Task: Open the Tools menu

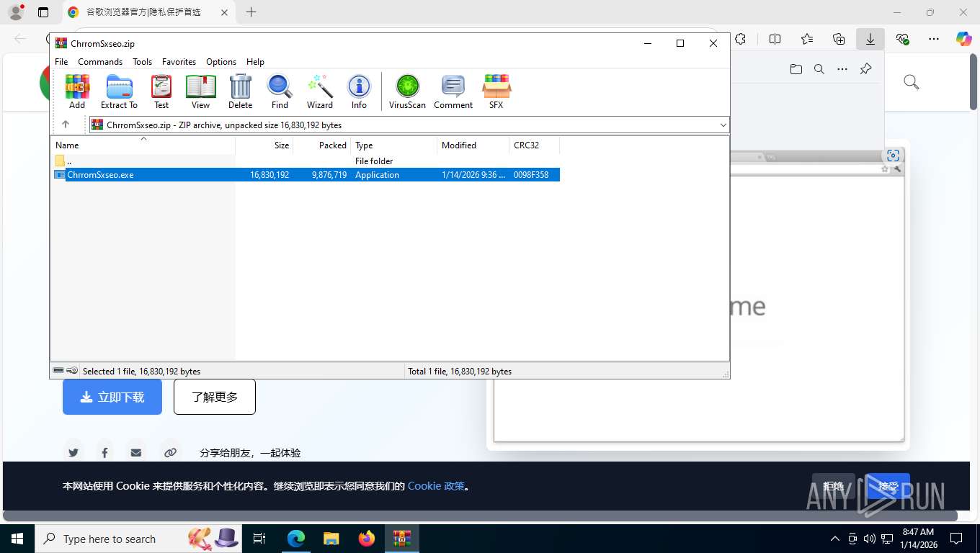Action: tap(142, 62)
